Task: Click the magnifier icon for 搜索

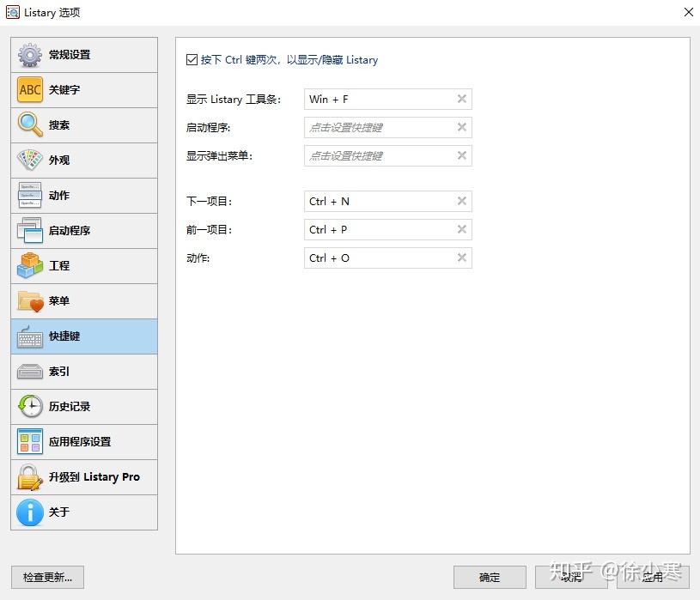Action: click(x=30, y=125)
